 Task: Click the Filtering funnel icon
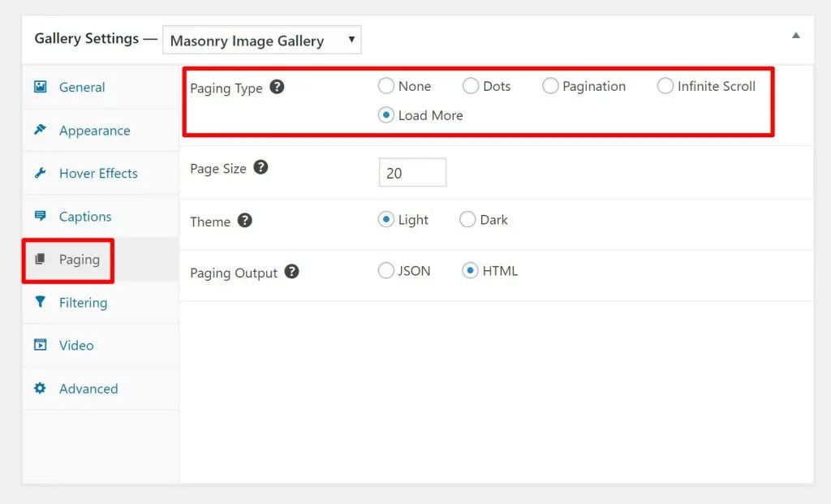click(x=40, y=302)
